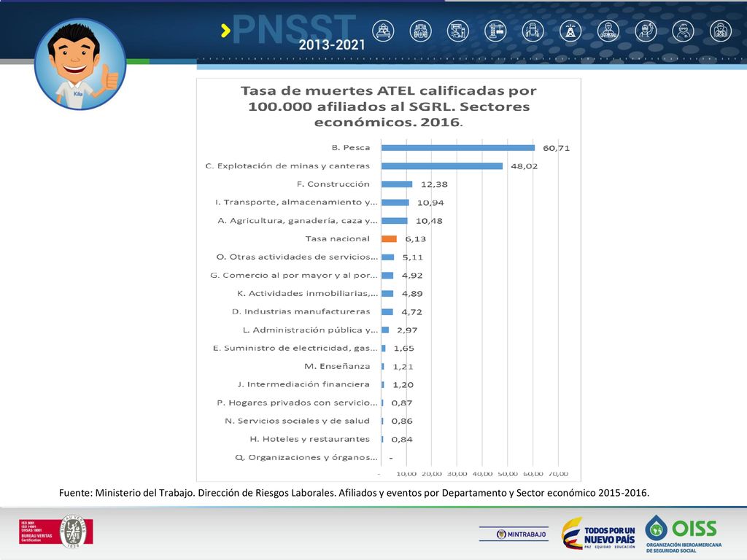Click the 'B. Pesca' label
The width and height of the screenshot is (747, 560).
point(351,147)
